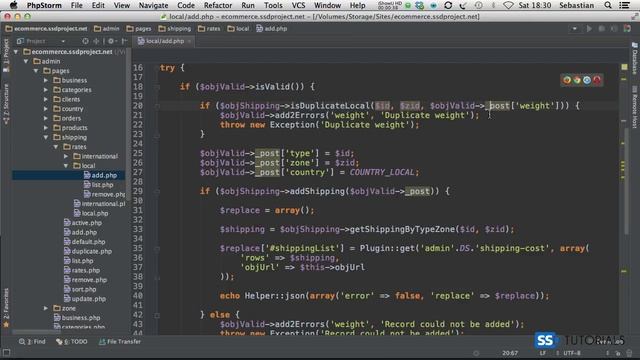Open the macOS Notification Center icon
Viewport: 640px width, 360px height.
(x=624, y=5)
